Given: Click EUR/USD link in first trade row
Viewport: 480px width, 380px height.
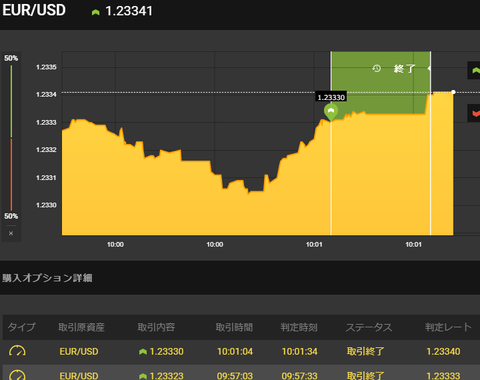Looking at the screenshot, I should coord(79,351).
